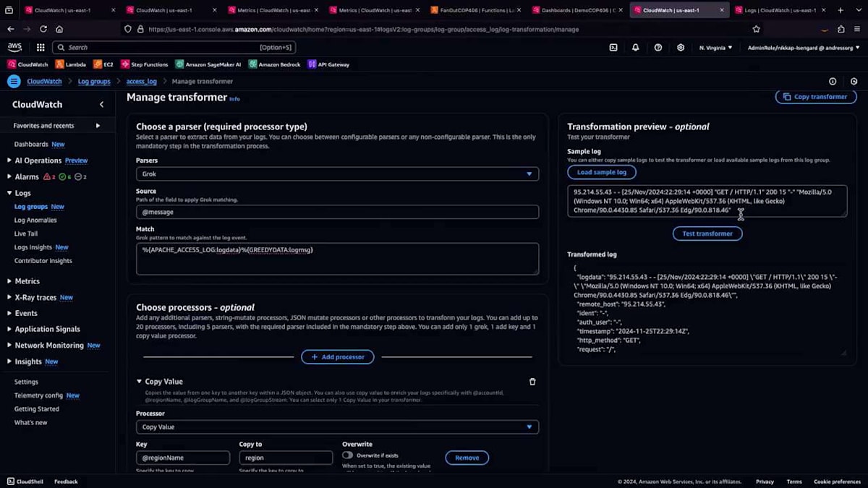Open the AWS help question mark icon
The image size is (868, 488).
658,47
